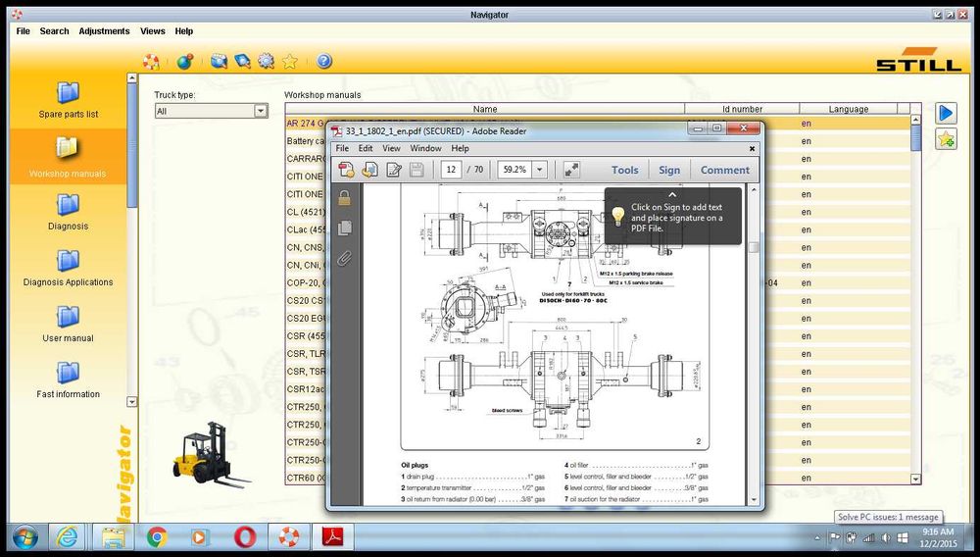Viewport: 980px width, 557px height.
Task: Open the Tools pane in Adobe Reader
Action: (x=624, y=170)
